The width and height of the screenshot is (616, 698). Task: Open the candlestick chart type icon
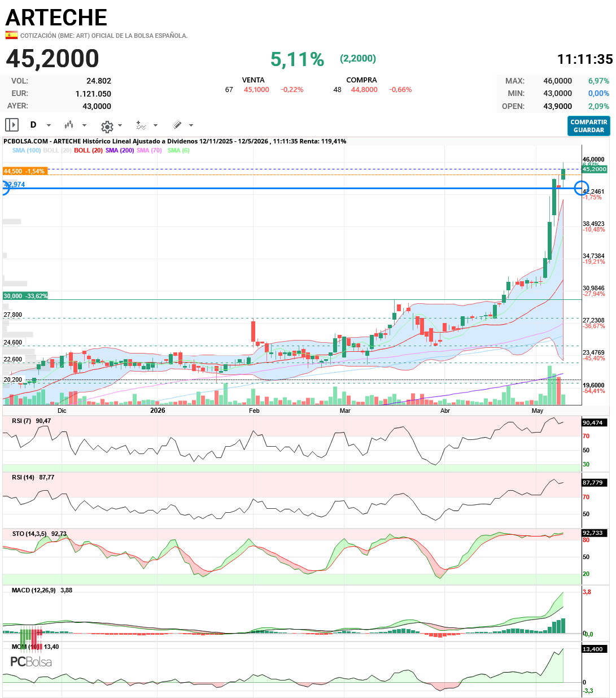pyautogui.click(x=69, y=125)
